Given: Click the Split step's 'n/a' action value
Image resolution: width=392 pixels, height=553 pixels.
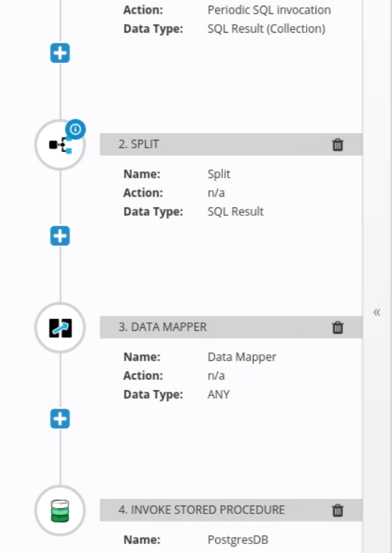Looking at the screenshot, I should (x=216, y=193).
